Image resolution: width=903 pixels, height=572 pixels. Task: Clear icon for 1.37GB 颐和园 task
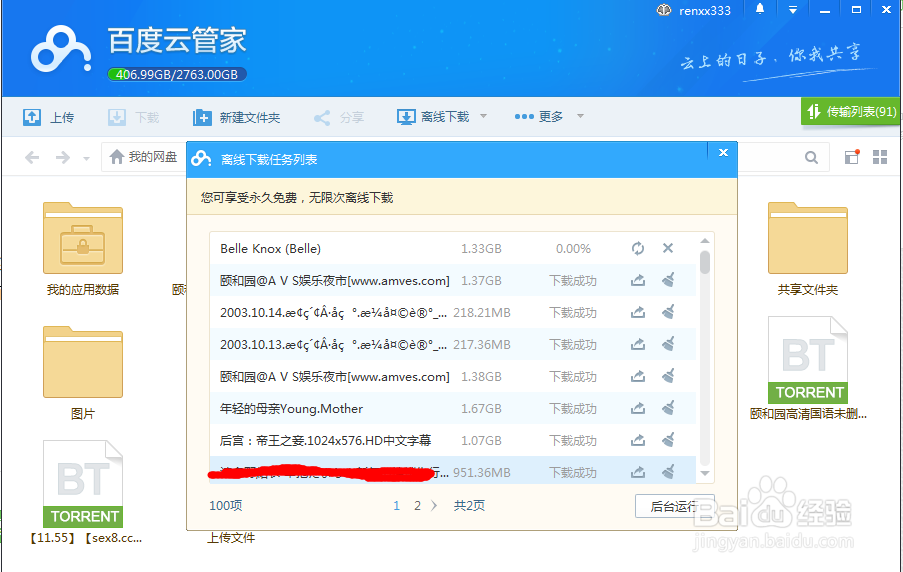668,281
